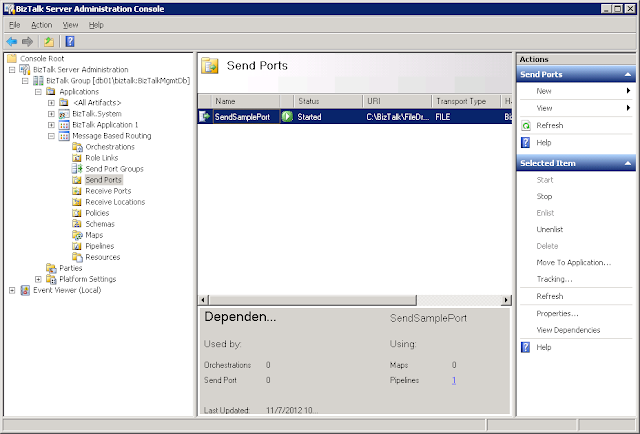
Task: Collapse the BizTalk Server Administration node
Action: tap(12, 70)
